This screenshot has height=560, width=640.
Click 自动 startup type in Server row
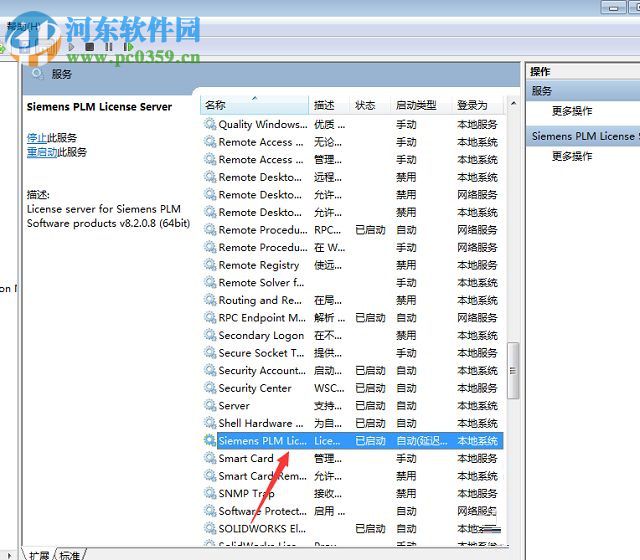tap(406, 405)
